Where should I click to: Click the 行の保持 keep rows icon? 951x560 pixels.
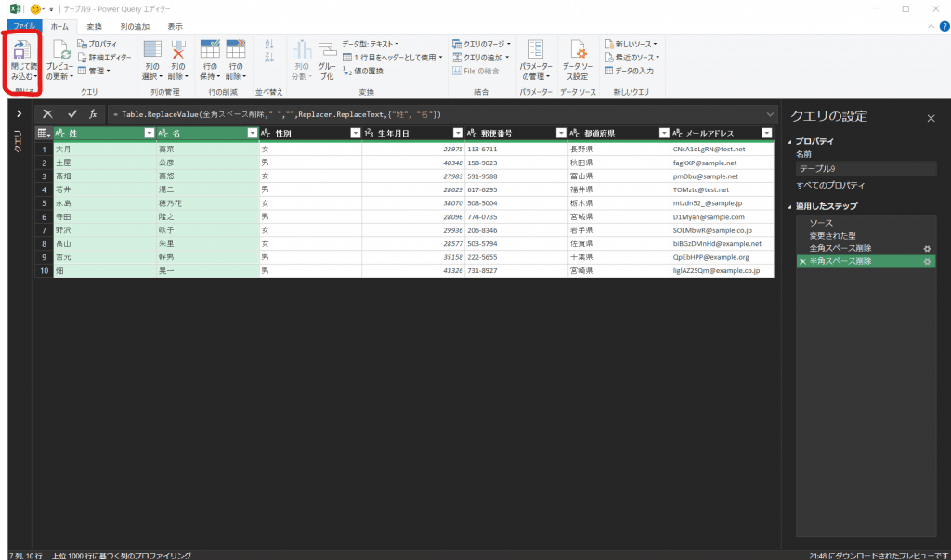point(210,52)
